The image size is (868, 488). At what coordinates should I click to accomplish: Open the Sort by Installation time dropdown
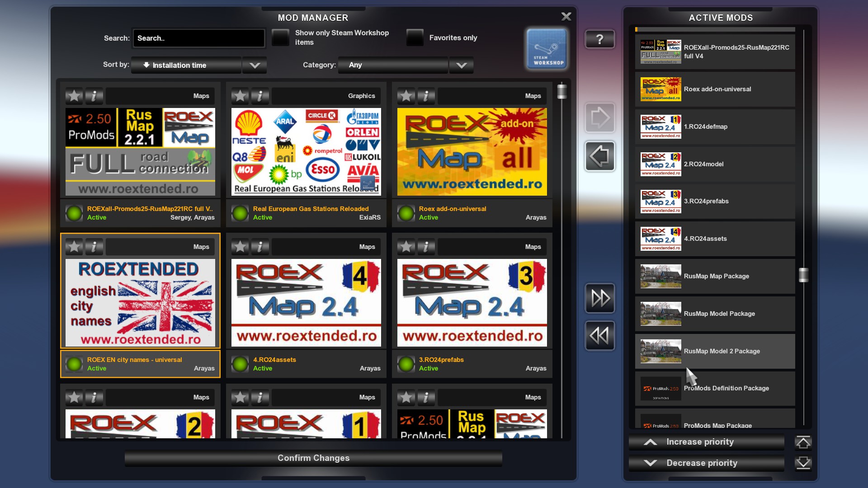(x=186, y=65)
